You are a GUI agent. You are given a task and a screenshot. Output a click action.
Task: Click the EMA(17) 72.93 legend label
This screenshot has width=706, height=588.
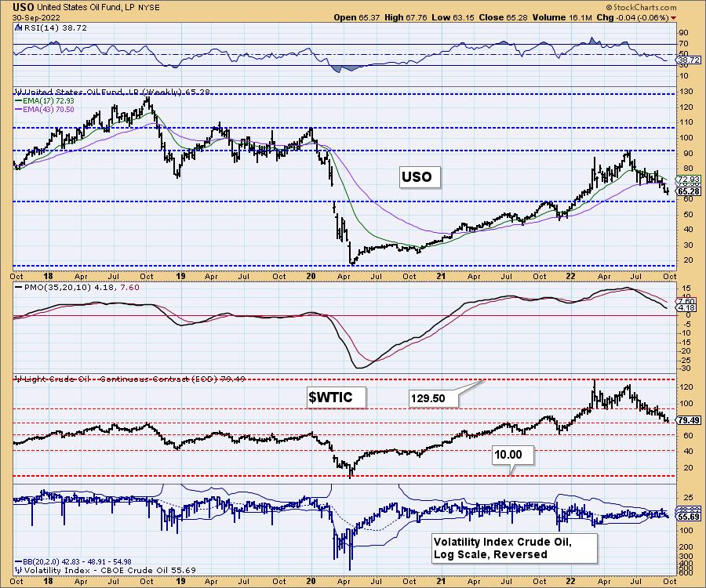(x=49, y=101)
